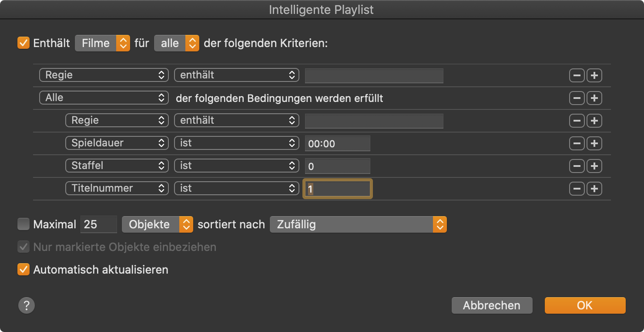
Task: Open the help question mark button
Action: [x=26, y=305]
